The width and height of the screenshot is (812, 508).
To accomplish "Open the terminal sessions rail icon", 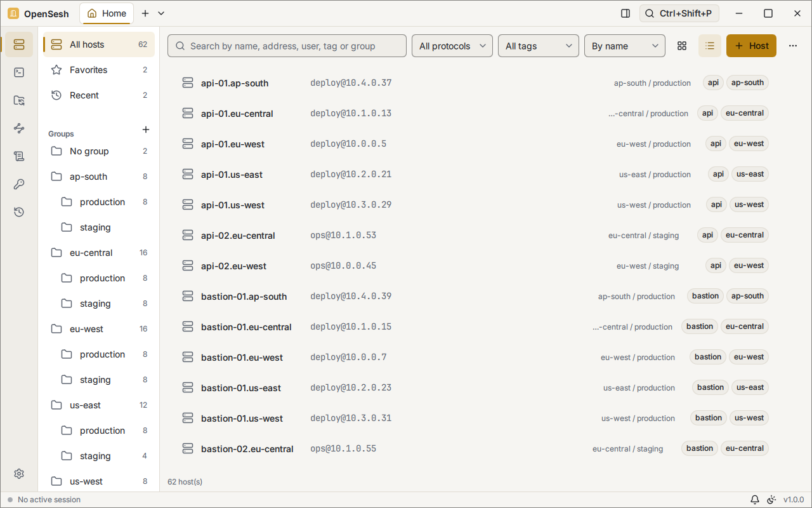I will pyautogui.click(x=19, y=72).
